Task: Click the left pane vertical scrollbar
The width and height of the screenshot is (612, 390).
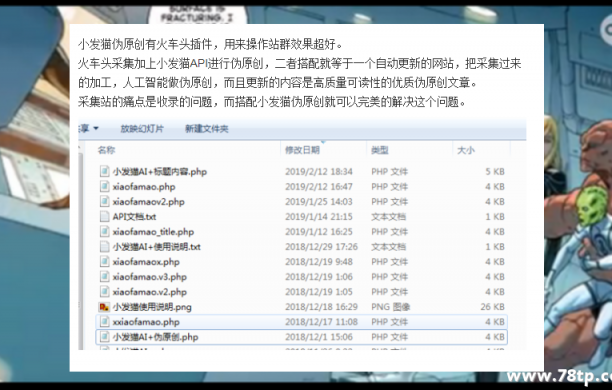Action: 81,246
